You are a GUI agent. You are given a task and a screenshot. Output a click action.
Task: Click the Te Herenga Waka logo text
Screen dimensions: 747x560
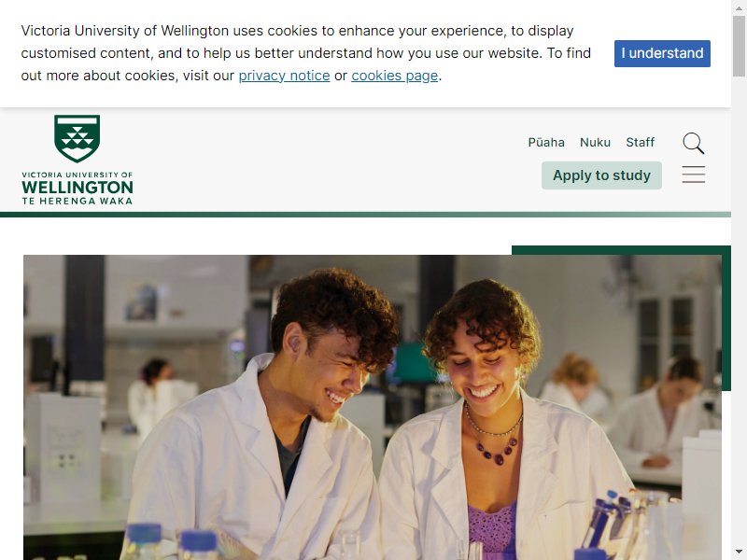[78, 201]
